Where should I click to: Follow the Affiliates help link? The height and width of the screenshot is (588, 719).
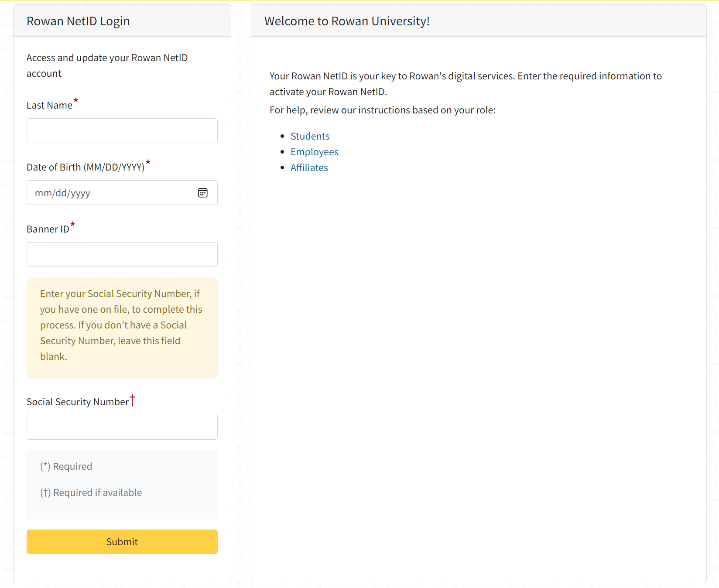(x=309, y=168)
